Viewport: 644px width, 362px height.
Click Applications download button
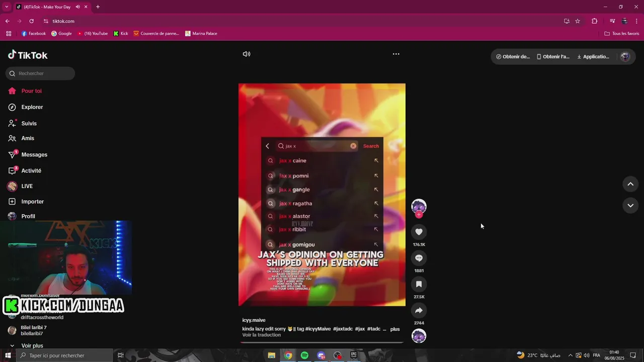click(593, 56)
